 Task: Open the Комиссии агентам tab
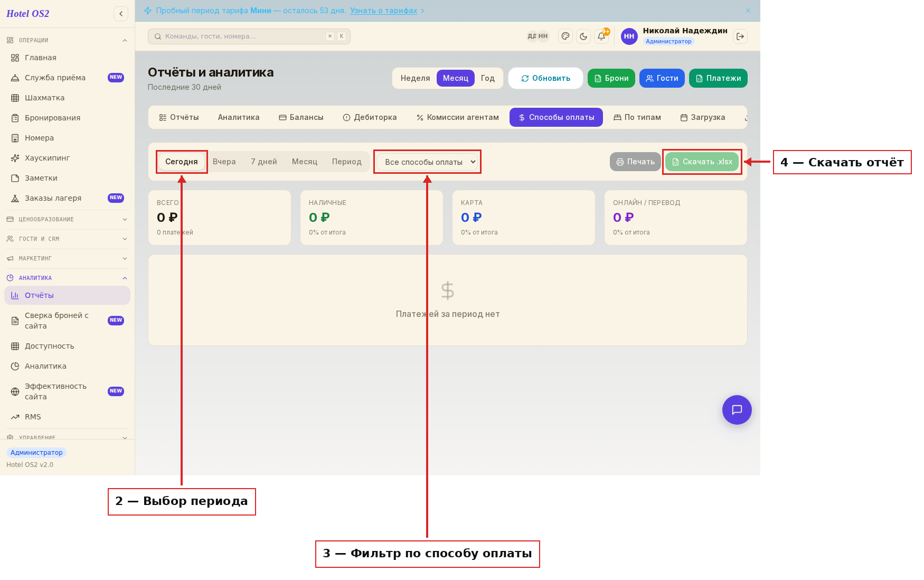457,117
